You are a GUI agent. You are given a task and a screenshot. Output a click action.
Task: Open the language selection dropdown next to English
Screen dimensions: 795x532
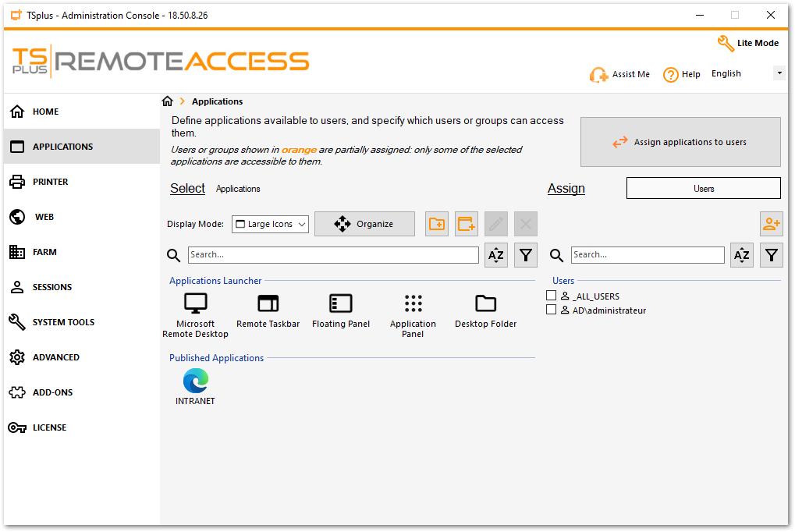779,72
